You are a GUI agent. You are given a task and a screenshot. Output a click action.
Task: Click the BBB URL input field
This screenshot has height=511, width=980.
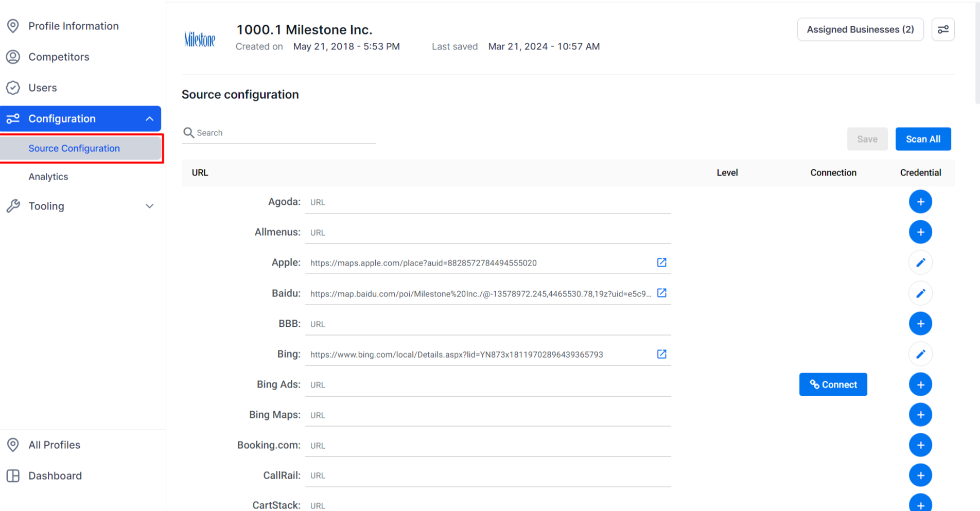[488, 324]
